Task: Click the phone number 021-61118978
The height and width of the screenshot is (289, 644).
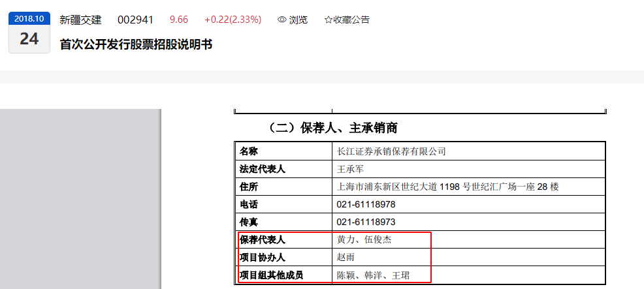Action: click(x=366, y=204)
